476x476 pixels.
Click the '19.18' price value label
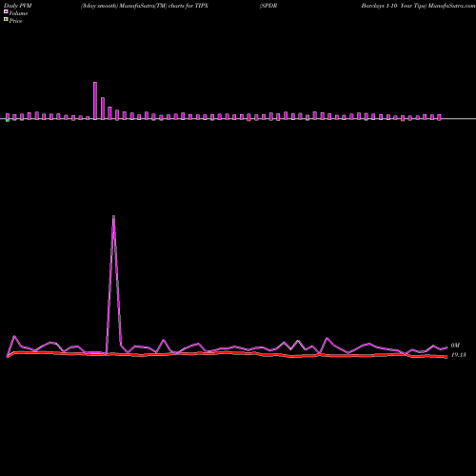(458, 355)
